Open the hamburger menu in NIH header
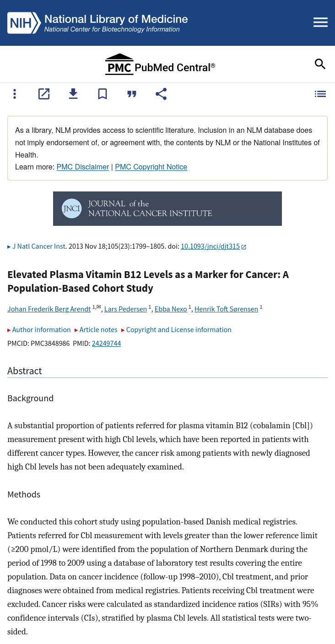 (x=320, y=22)
